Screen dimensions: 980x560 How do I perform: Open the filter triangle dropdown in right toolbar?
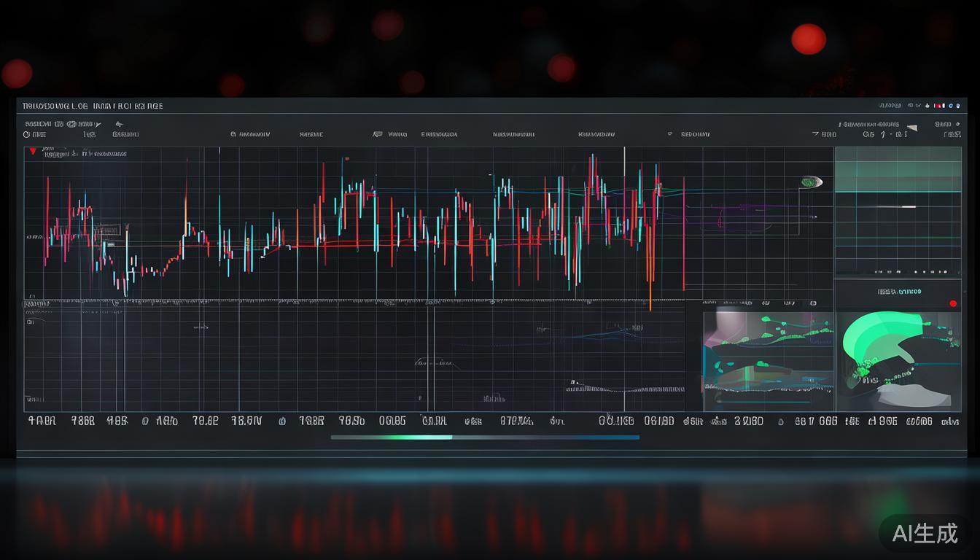point(815,134)
